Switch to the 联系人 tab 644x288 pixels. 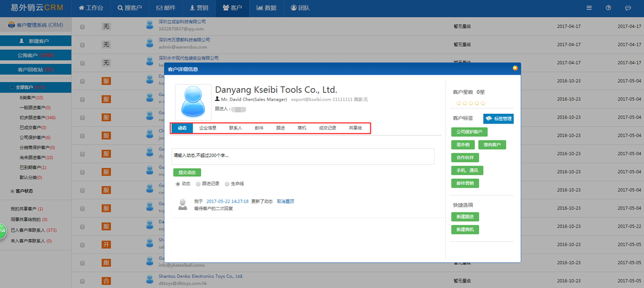pos(236,128)
